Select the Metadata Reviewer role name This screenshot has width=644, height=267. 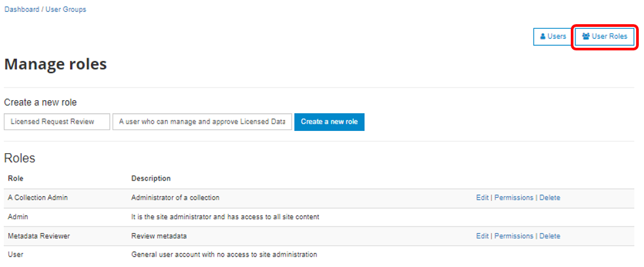click(x=39, y=236)
